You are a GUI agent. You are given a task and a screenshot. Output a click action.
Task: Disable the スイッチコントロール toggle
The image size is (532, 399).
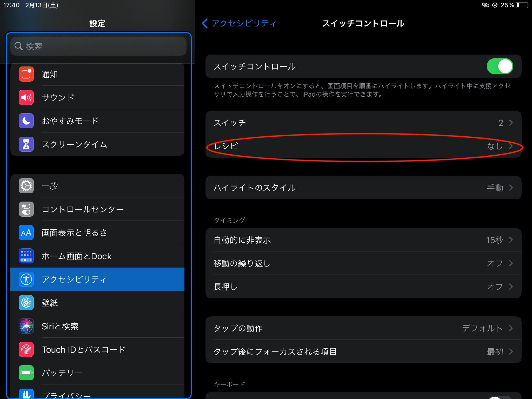(500, 66)
